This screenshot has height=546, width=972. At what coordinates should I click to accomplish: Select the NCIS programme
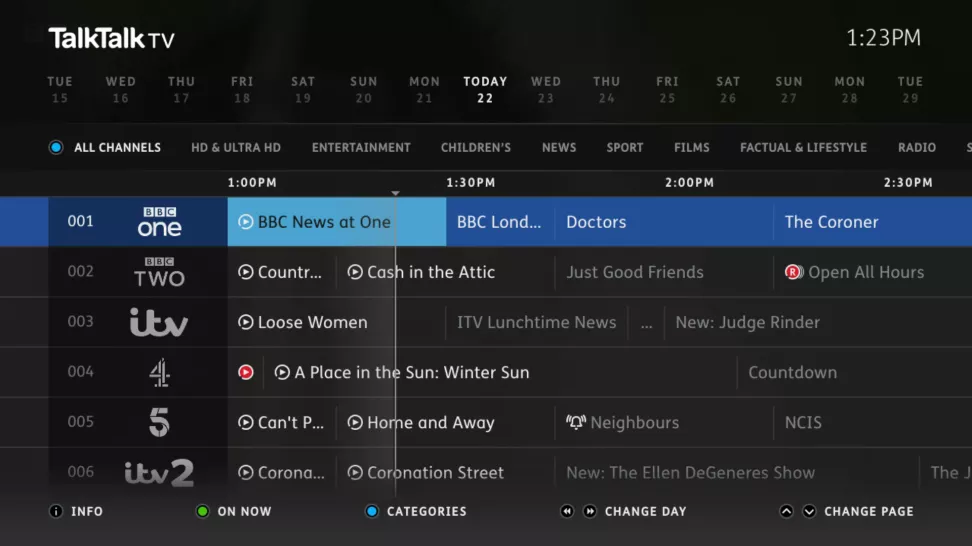tap(873, 423)
